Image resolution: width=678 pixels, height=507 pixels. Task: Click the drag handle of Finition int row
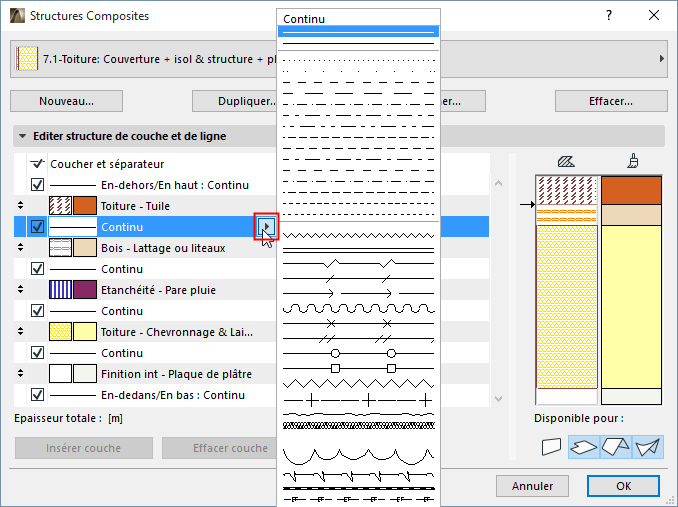coord(20,373)
